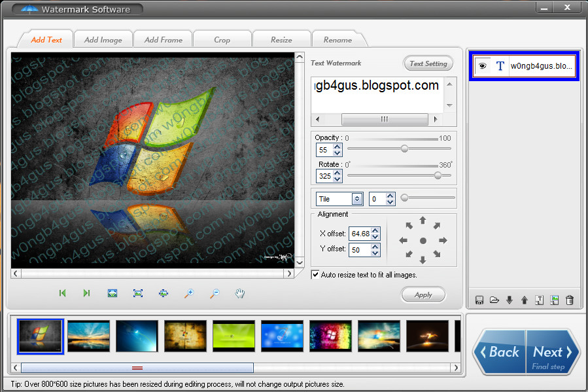Viewport: 588px width, 392px height.
Task: Click the Opacity slider handle
Action: click(404, 149)
